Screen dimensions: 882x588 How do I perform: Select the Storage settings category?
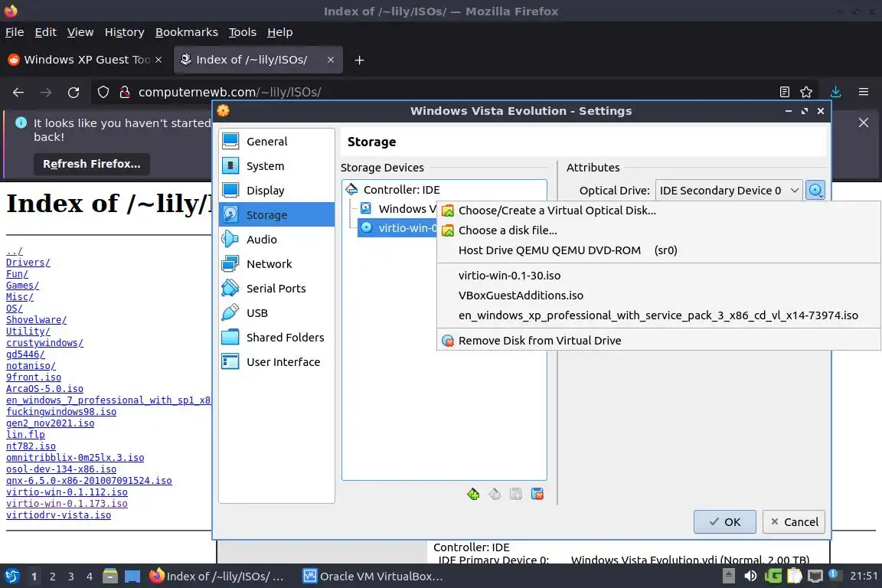point(276,215)
